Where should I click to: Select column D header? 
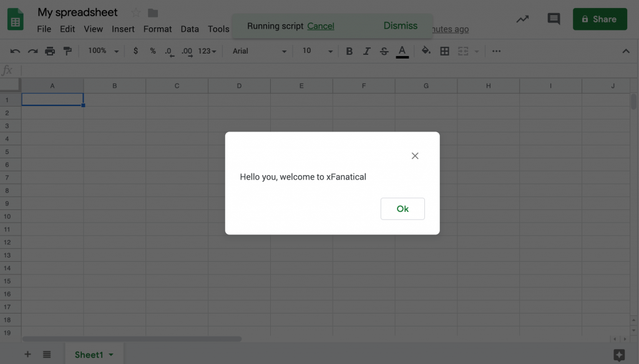239,85
